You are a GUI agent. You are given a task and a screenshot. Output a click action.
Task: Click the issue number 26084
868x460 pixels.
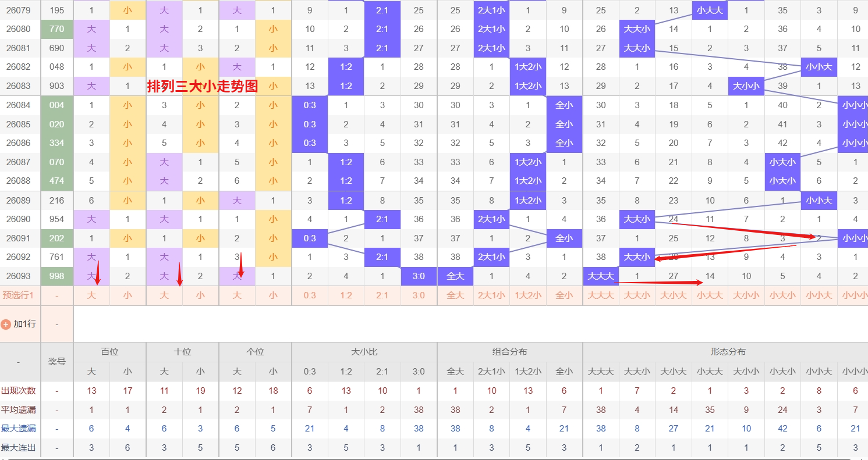coord(19,105)
